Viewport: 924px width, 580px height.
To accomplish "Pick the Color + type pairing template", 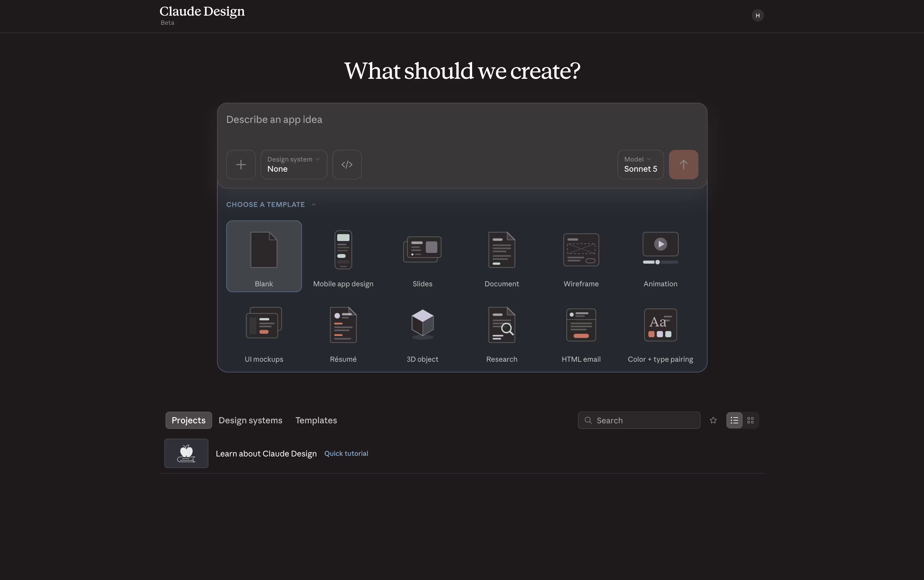I will tap(660, 332).
